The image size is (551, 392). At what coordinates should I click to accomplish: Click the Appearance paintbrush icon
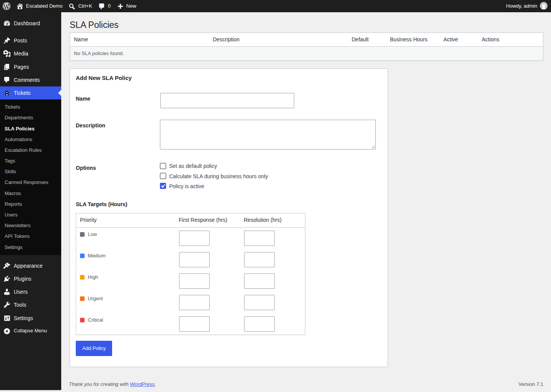(7, 266)
